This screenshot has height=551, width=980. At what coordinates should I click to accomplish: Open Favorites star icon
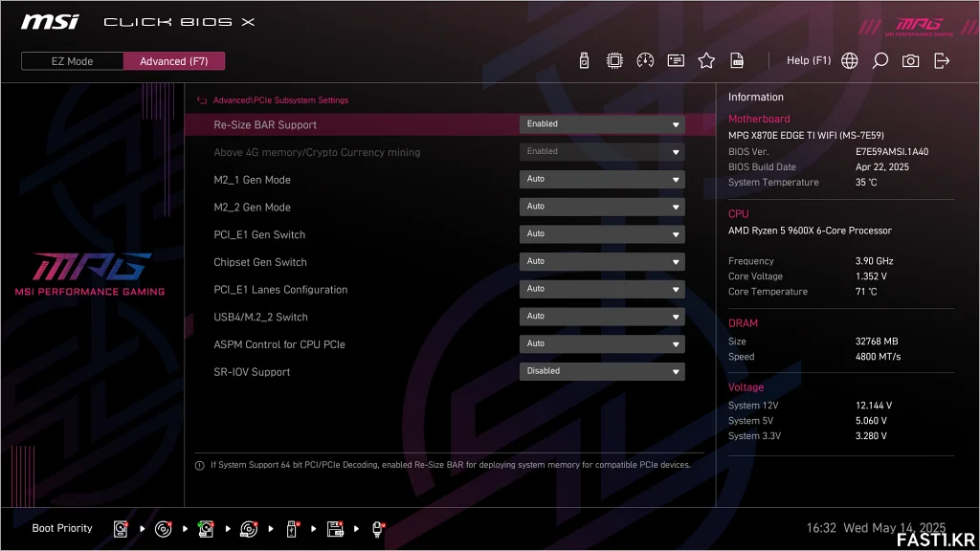click(x=706, y=60)
